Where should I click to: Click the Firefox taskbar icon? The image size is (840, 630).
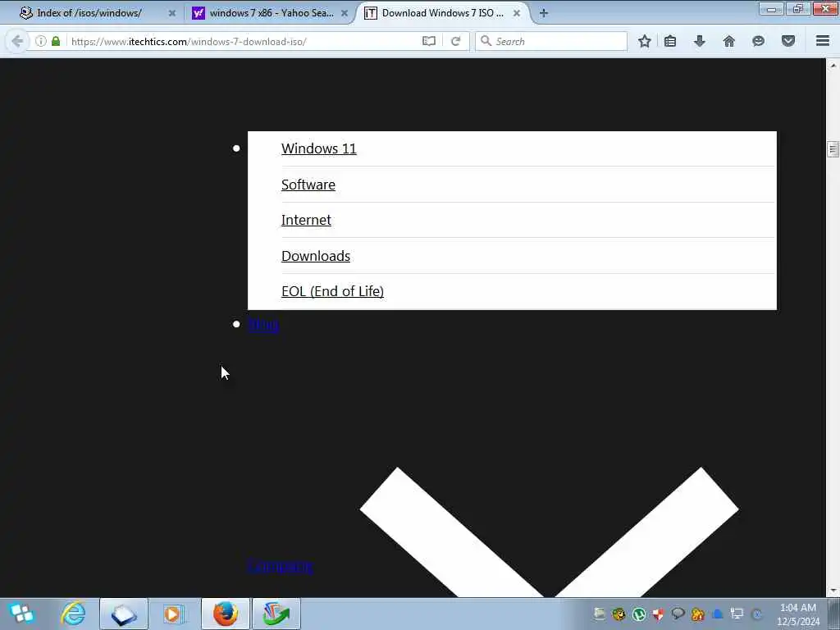point(226,614)
